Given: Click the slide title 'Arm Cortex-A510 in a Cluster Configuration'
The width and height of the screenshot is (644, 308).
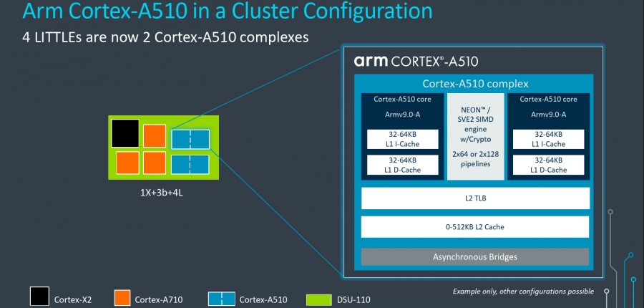Looking at the screenshot, I should [227, 10].
